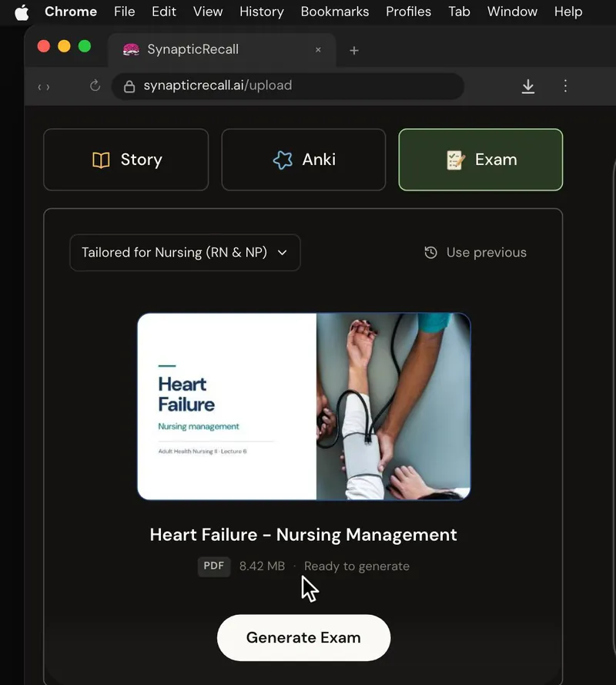Open the History menu
Image resolution: width=616 pixels, height=685 pixels.
pyautogui.click(x=262, y=12)
